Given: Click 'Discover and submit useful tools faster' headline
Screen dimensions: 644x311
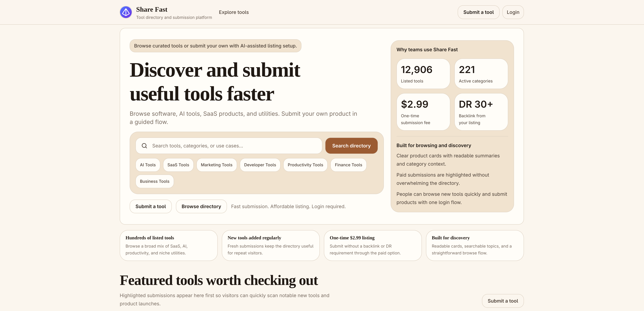Looking at the screenshot, I should [x=215, y=82].
